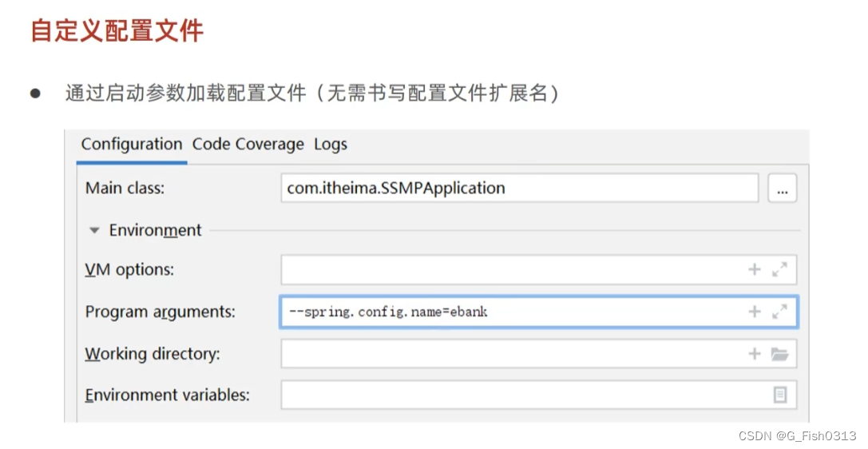Open the Logs tab

click(331, 145)
